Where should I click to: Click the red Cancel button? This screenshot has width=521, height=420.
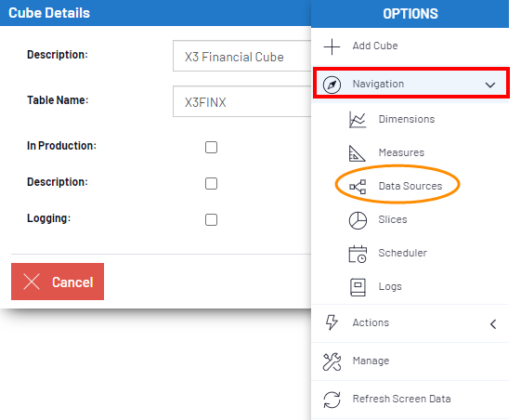58,282
